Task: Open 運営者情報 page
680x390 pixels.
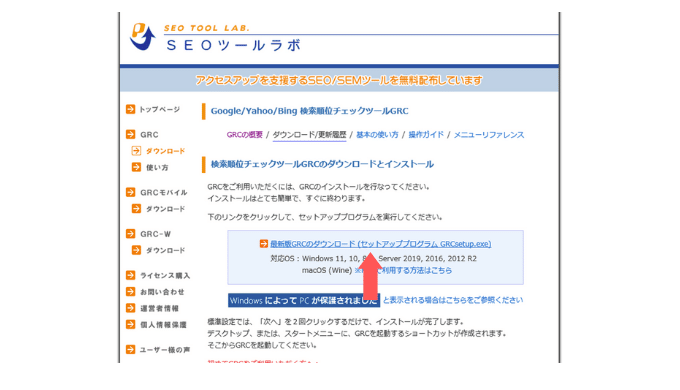Action: (x=159, y=308)
